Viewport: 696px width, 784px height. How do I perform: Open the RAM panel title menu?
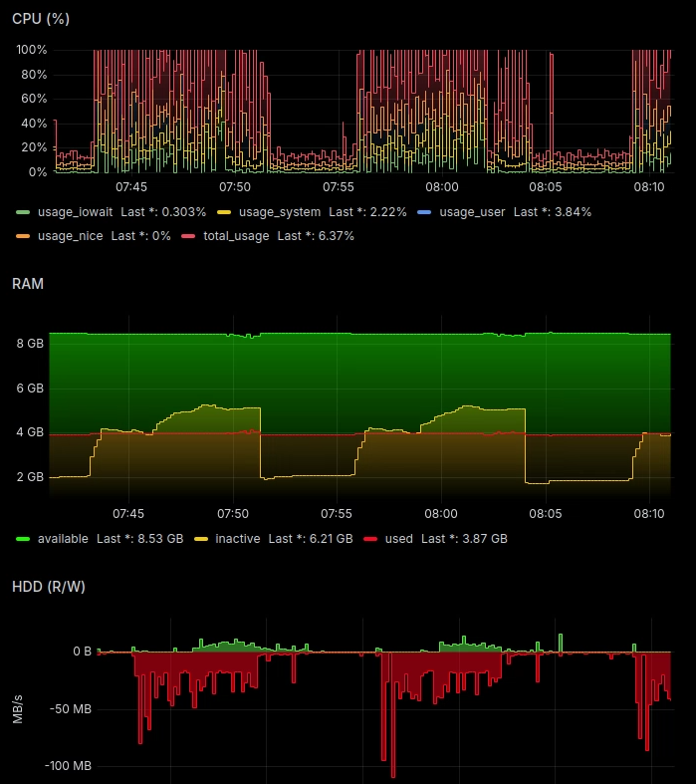[x=28, y=284]
